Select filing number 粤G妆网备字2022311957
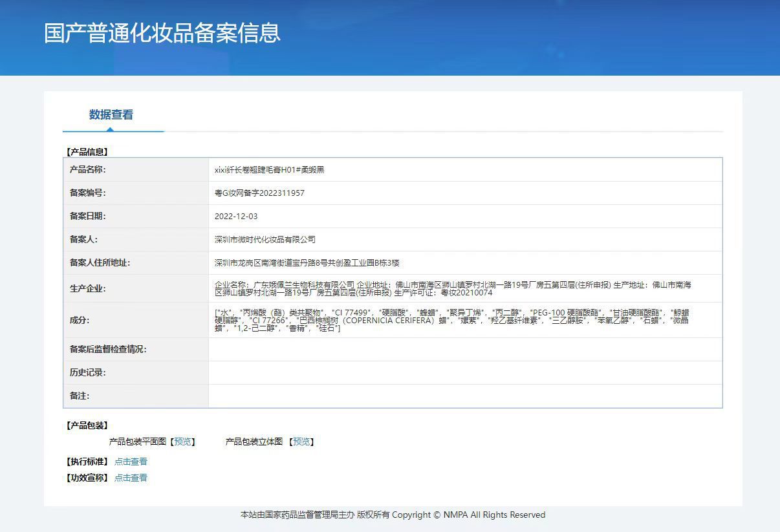 [x=259, y=193]
